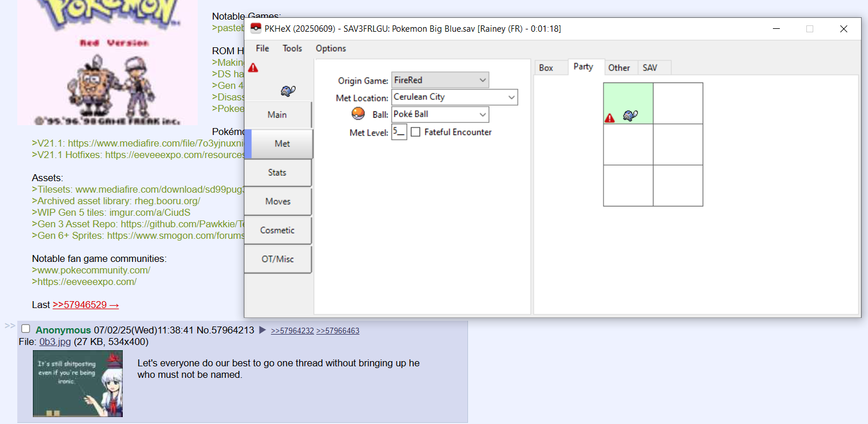Switch to the Stats editor tab
The width and height of the screenshot is (868, 424).
[x=278, y=172]
